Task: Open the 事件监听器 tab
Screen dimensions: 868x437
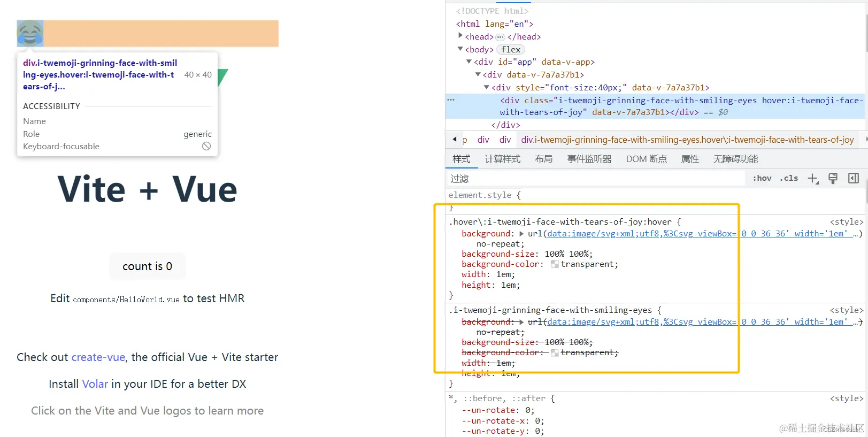Action: (589, 159)
